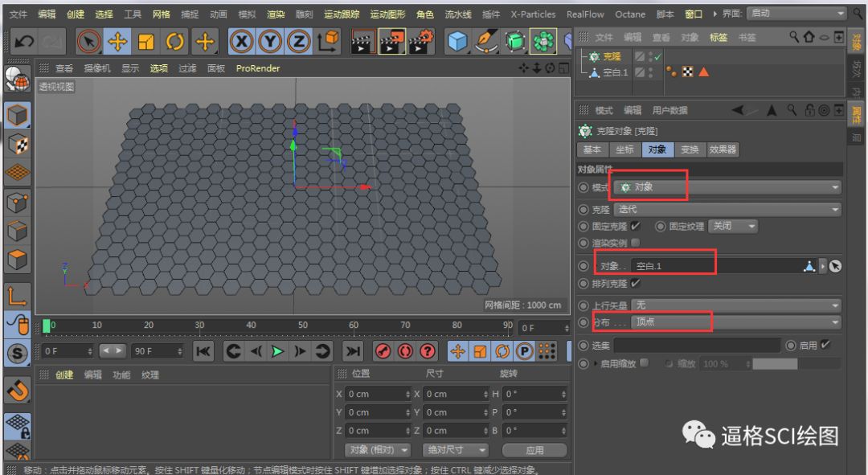Click record active objects keyframe button
The image size is (868, 475).
point(383,351)
